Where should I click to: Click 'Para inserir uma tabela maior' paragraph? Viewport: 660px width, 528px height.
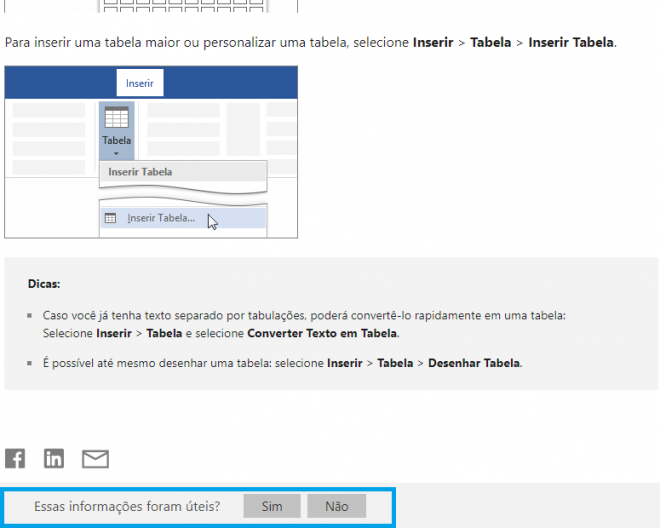(311, 43)
